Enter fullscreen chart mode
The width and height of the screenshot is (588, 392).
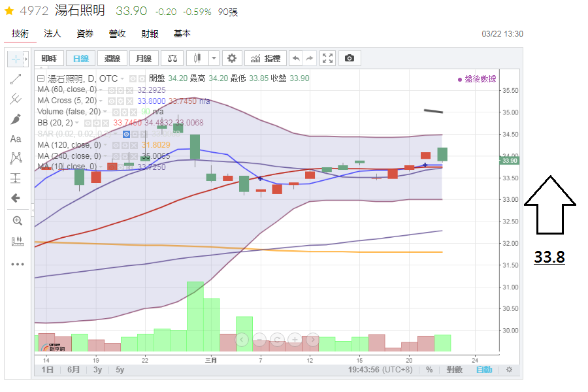(327, 59)
